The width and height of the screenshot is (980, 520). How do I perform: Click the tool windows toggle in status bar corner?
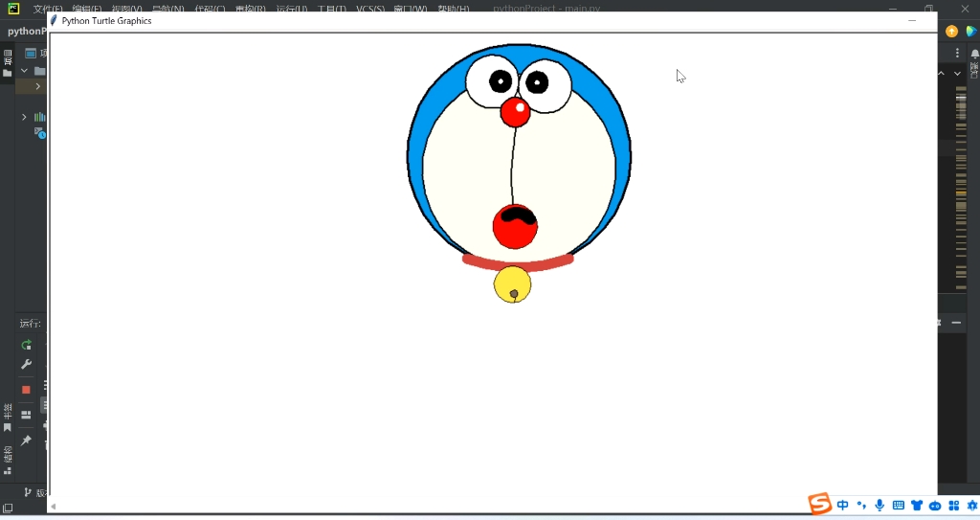tap(8, 509)
